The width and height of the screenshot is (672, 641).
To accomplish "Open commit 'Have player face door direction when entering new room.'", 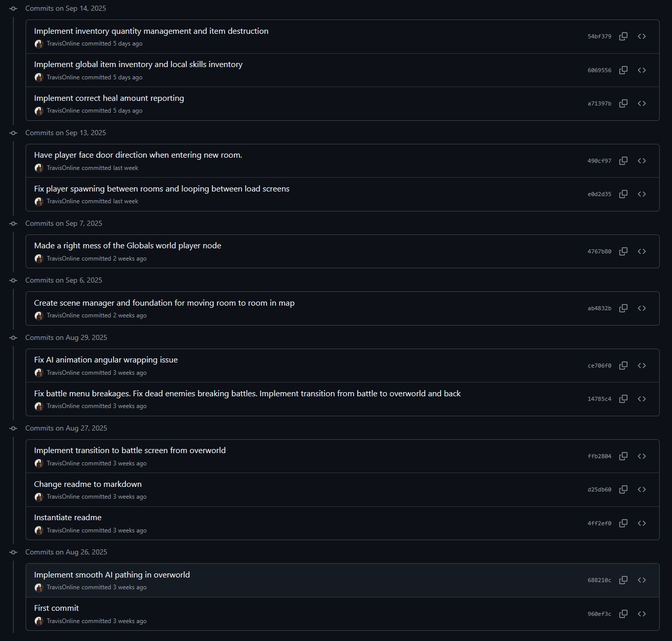I will coord(138,155).
